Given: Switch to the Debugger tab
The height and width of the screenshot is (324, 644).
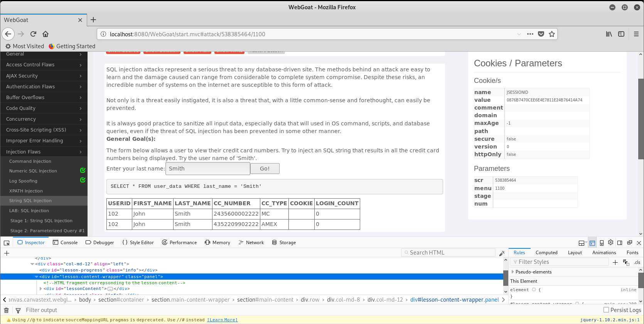Looking at the screenshot, I should click(x=99, y=243).
